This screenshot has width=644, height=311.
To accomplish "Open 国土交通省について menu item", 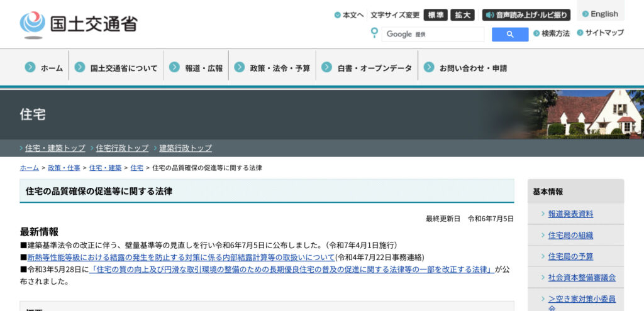I will coord(116,68).
